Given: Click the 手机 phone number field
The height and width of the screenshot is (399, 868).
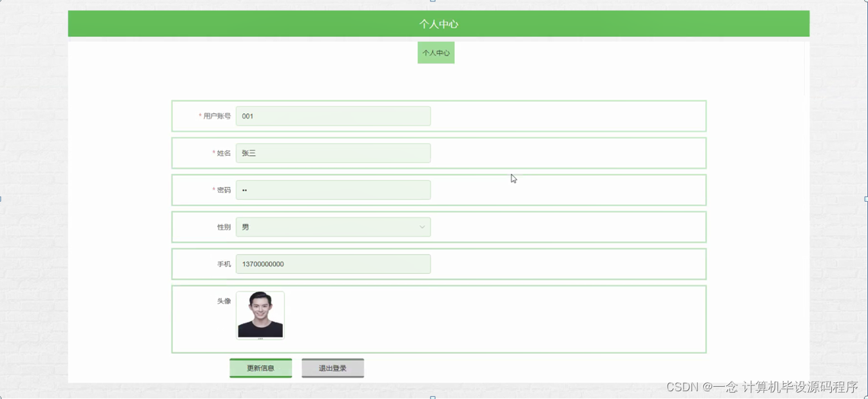Looking at the screenshot, I should coord(333,264).
